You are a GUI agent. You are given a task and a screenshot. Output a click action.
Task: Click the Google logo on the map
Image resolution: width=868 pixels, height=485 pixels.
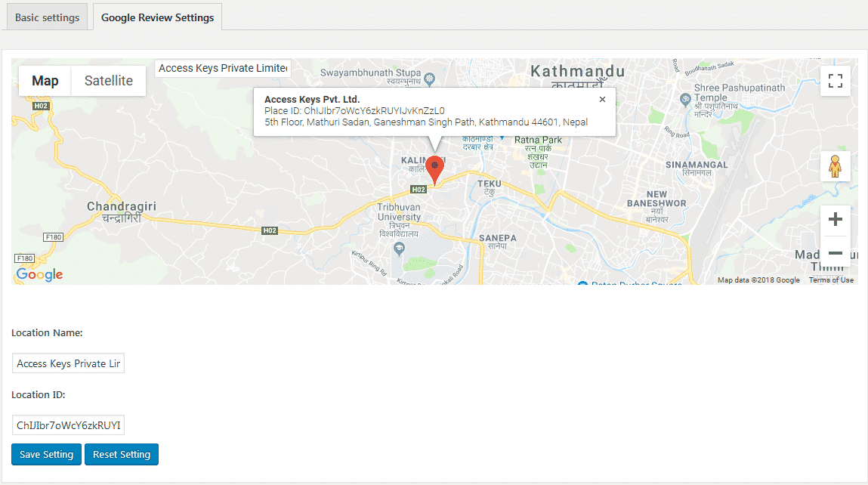coord(39,274)
